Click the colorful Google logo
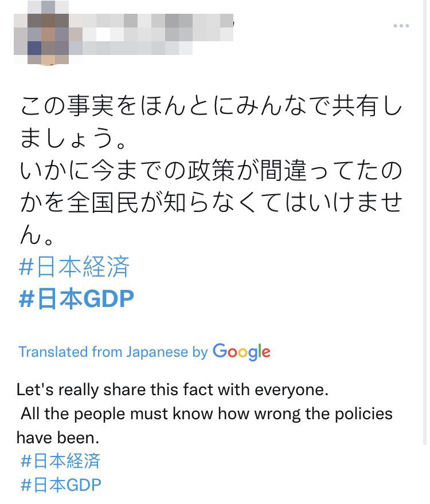 pos(241,352)
